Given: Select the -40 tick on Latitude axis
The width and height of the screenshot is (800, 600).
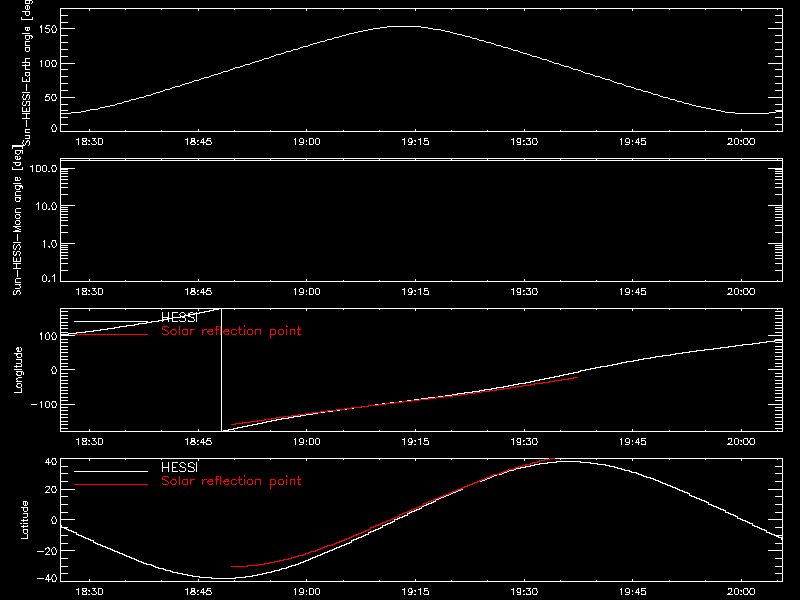Looking at the screenshot, I should [x=47, y=579].
